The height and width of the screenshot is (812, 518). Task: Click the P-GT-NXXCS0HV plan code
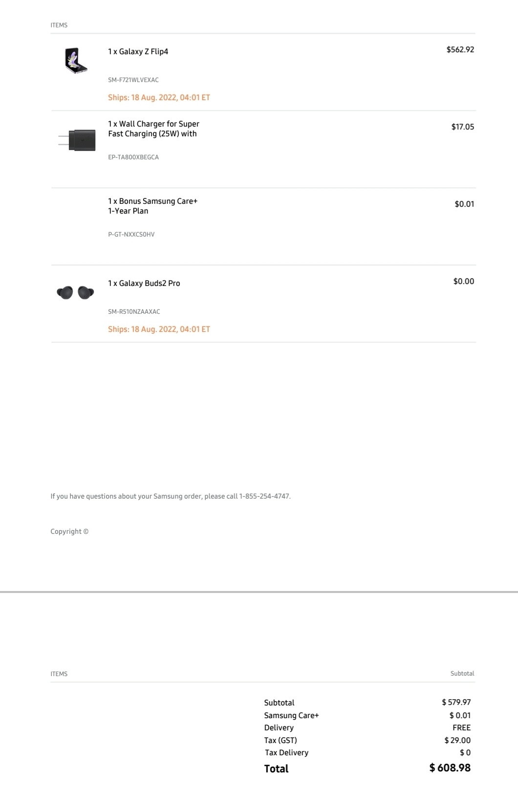tap(131, 234)
